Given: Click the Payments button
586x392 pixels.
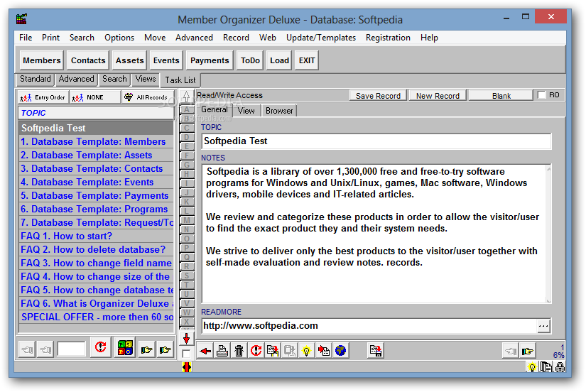Looking at the screenshot, I should point(210,60).
